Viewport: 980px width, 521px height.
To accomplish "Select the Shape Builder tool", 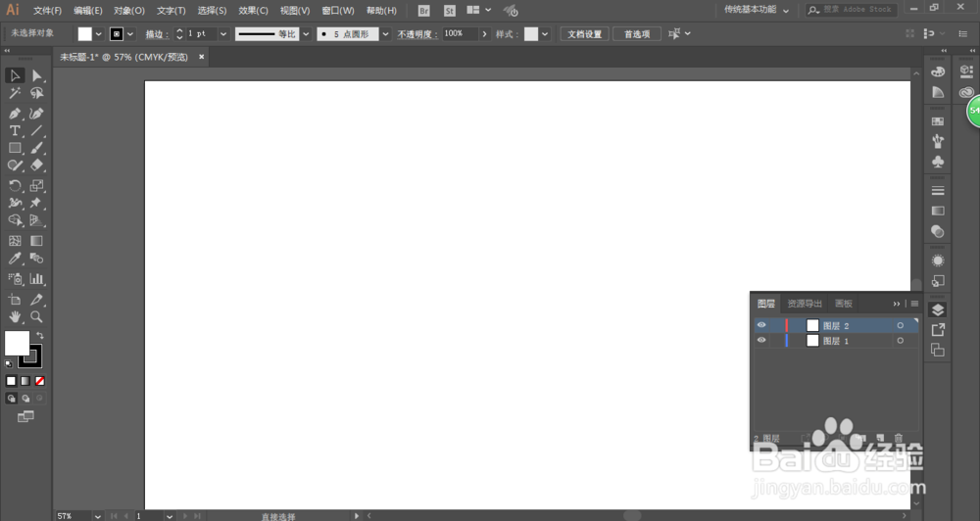I will pyautogui.click(x=15, y=220).
